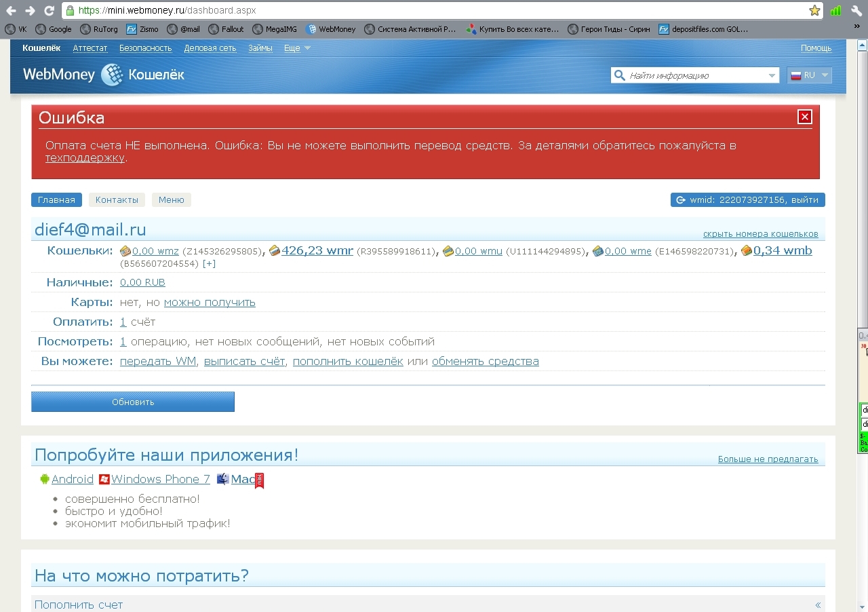Image resolution: width=868 pixels, height=612 pixels.
Task: Click the Найти информацию search field
Action: click(x=696, y=75)
